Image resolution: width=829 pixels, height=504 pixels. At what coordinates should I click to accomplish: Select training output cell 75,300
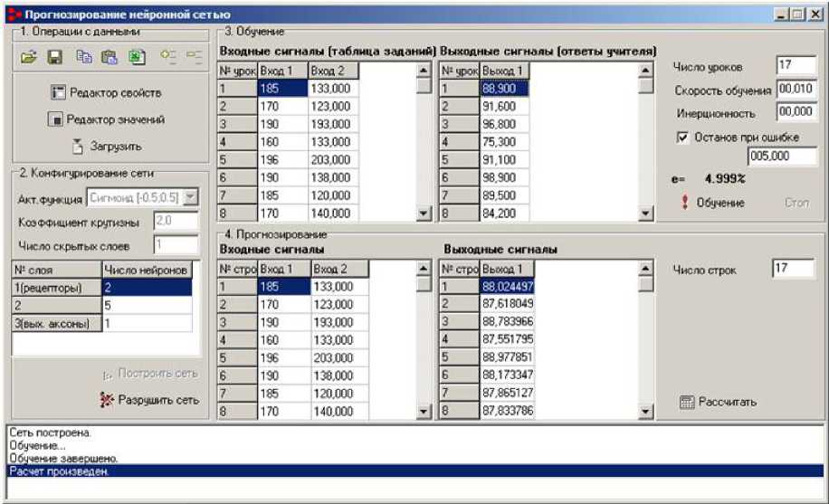pos(504,142)
